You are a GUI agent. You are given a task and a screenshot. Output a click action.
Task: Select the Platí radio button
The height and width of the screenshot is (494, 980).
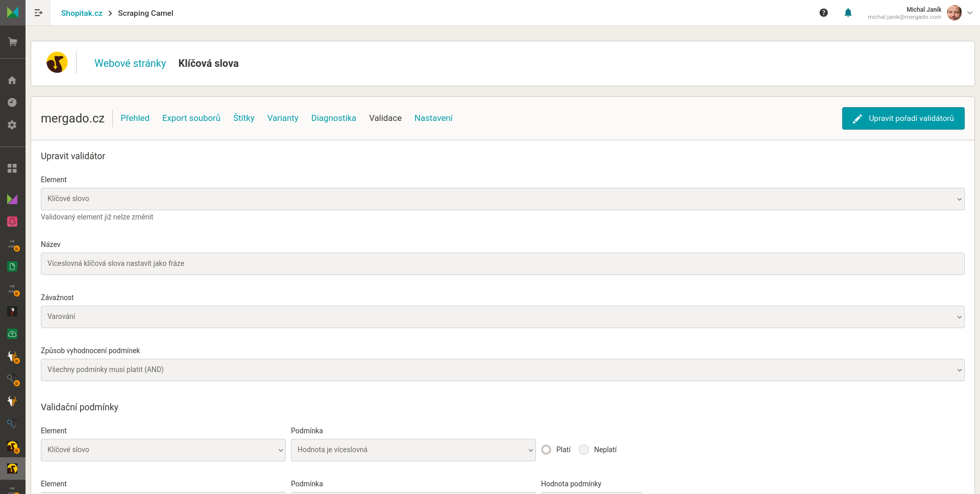click(546, 450)
